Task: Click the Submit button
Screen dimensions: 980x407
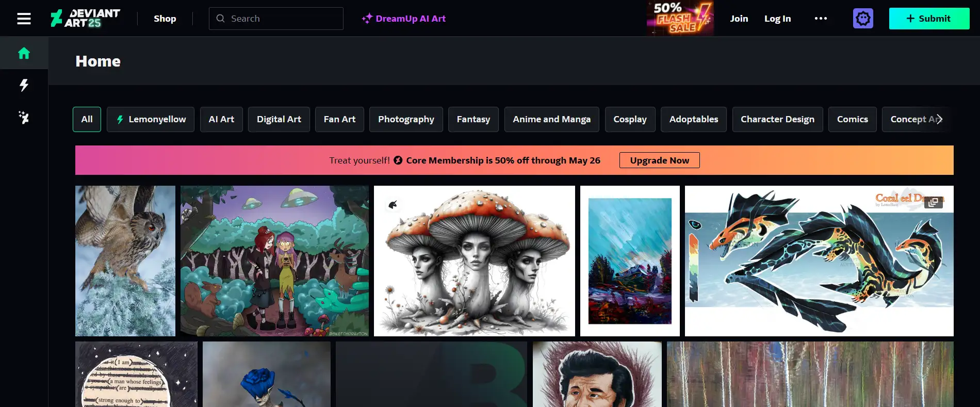Action: coord(929,19)
